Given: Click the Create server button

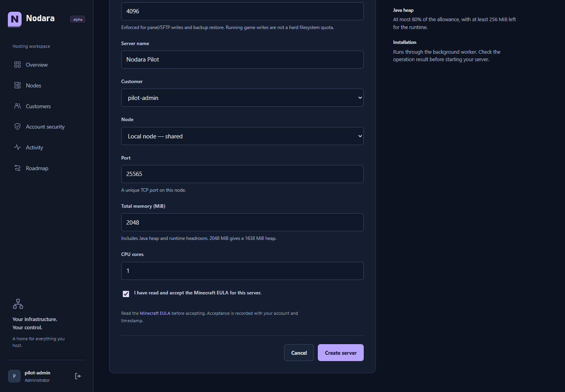Looking at the screenshot, I should coord(341,353).
